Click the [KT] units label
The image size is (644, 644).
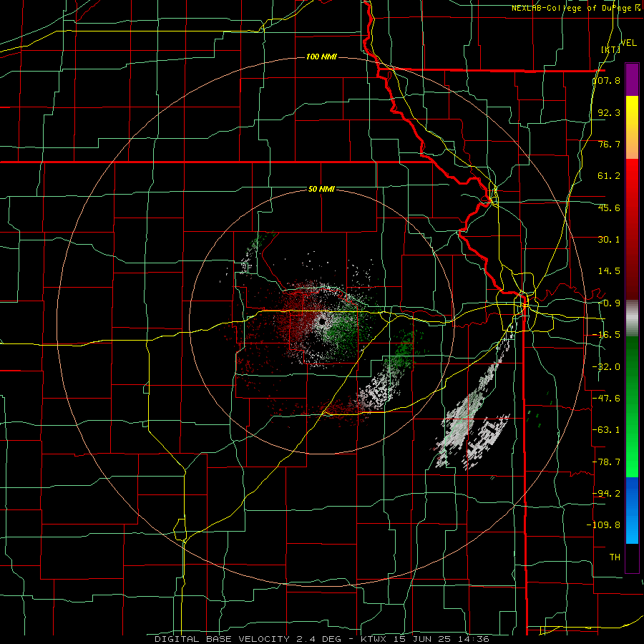click(x=610, y=49)
